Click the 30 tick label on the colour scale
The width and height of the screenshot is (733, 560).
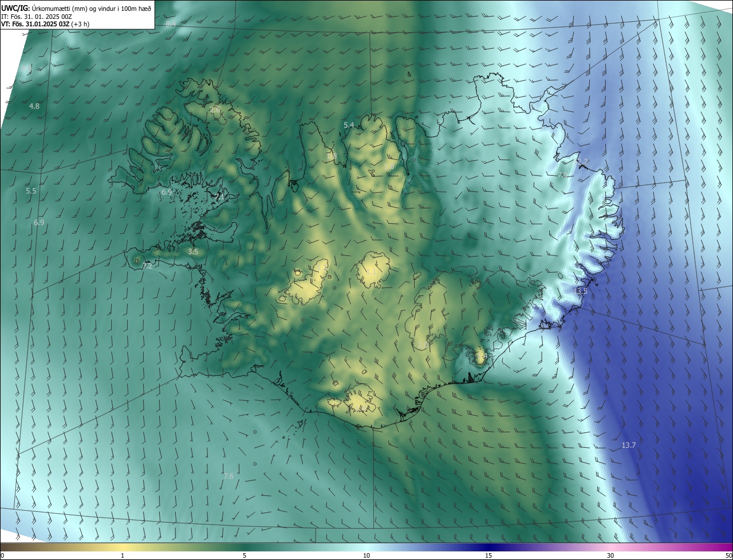coord(610,555)
